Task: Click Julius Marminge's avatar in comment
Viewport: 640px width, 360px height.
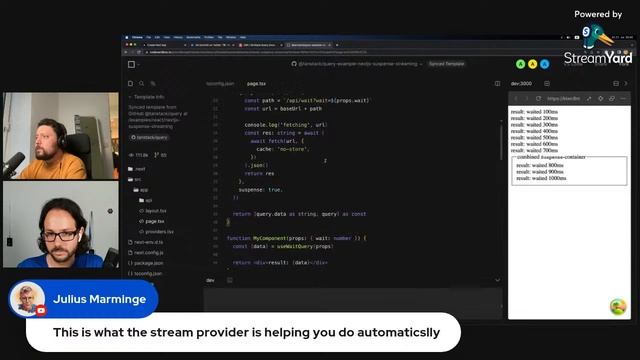Action: (27, 299)
